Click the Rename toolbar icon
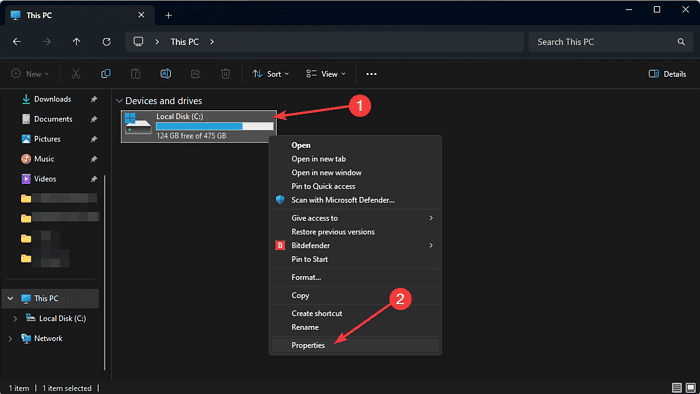 click(166, 74)
